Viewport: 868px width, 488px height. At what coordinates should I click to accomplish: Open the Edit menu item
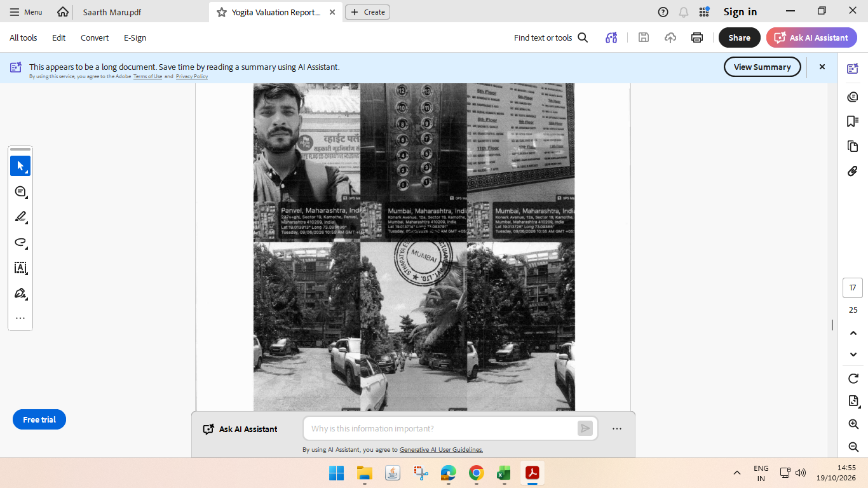pos(59,37)
